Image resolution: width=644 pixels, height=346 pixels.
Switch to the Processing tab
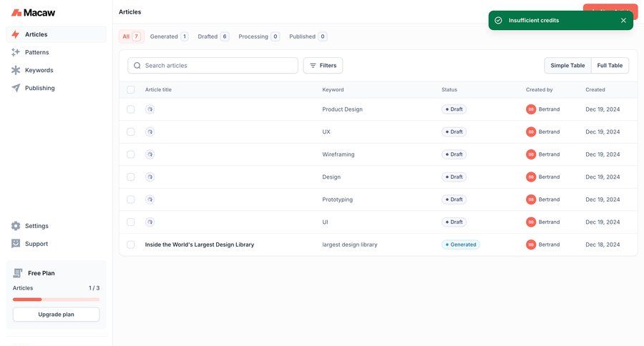(259, 36)
